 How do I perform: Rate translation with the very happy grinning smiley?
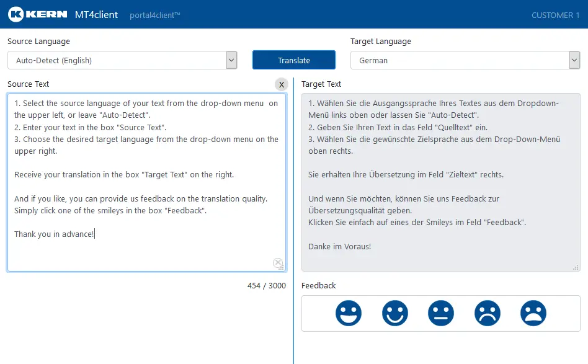[x=348, y=313]
